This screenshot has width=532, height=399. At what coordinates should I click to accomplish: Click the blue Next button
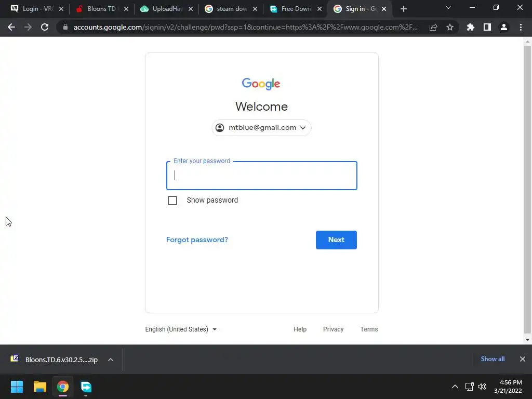pos(336,240)
